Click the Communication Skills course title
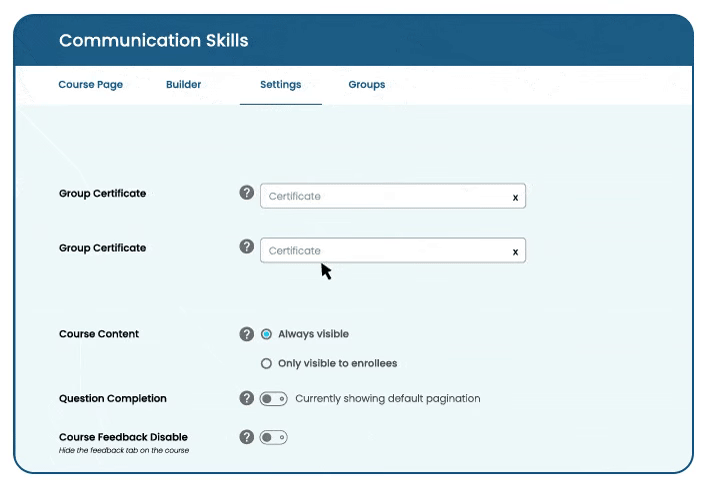708x490 pixels. [154, 41]
